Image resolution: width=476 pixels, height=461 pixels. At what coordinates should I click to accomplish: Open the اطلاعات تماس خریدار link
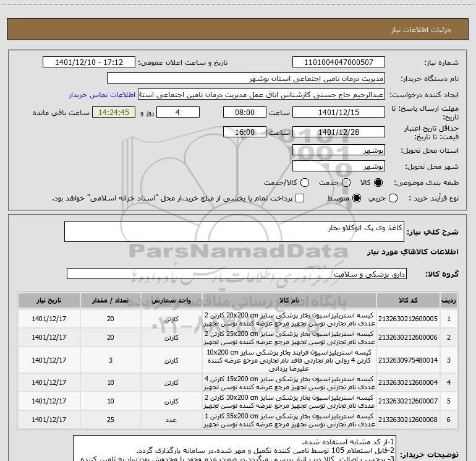[102, 95]
